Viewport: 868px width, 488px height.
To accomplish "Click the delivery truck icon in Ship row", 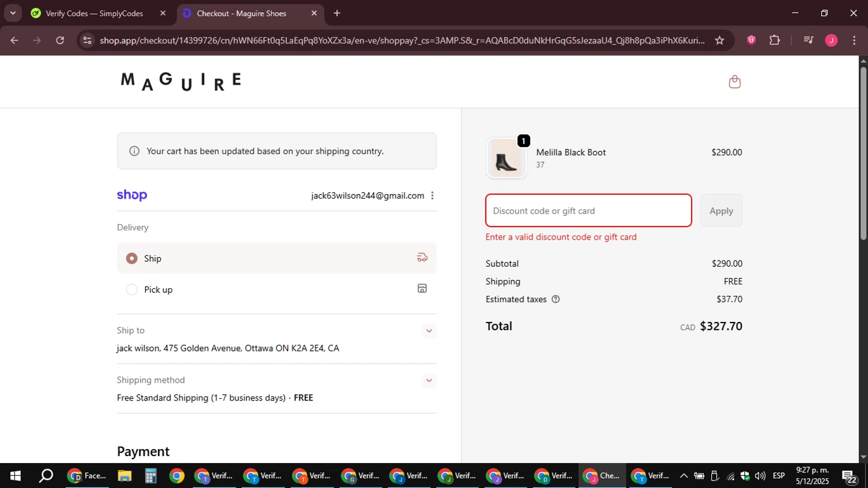I will click(x=422, y=258).
